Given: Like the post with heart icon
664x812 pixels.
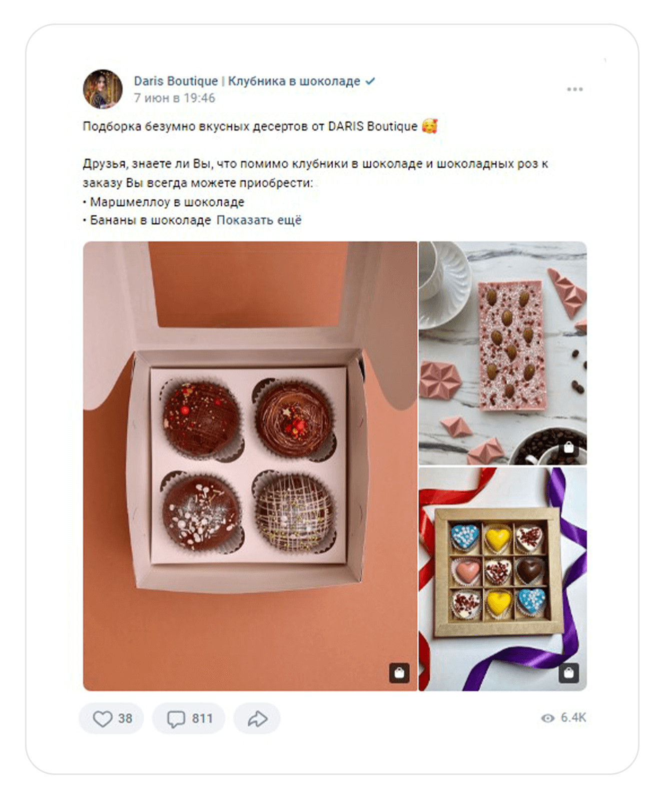Looking at the screenshot, I should (103, 719).
